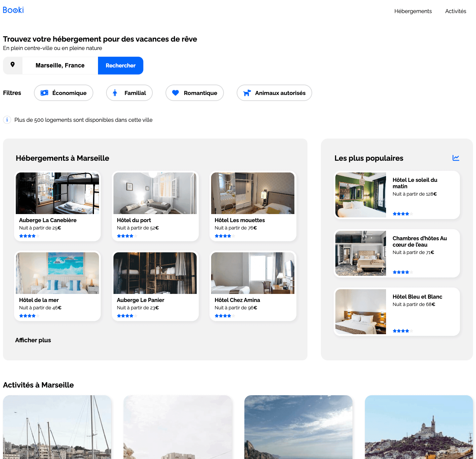Open the cloudy sky cliffs activity card
This screenshot has width=476, height=459.
[298, 427]
